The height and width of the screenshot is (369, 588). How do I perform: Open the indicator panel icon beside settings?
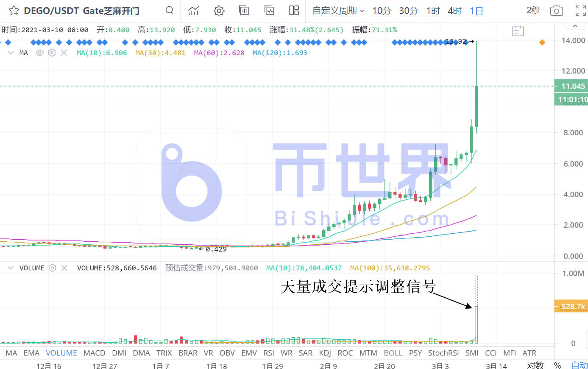pyautogui.click(x=244, y=11)
